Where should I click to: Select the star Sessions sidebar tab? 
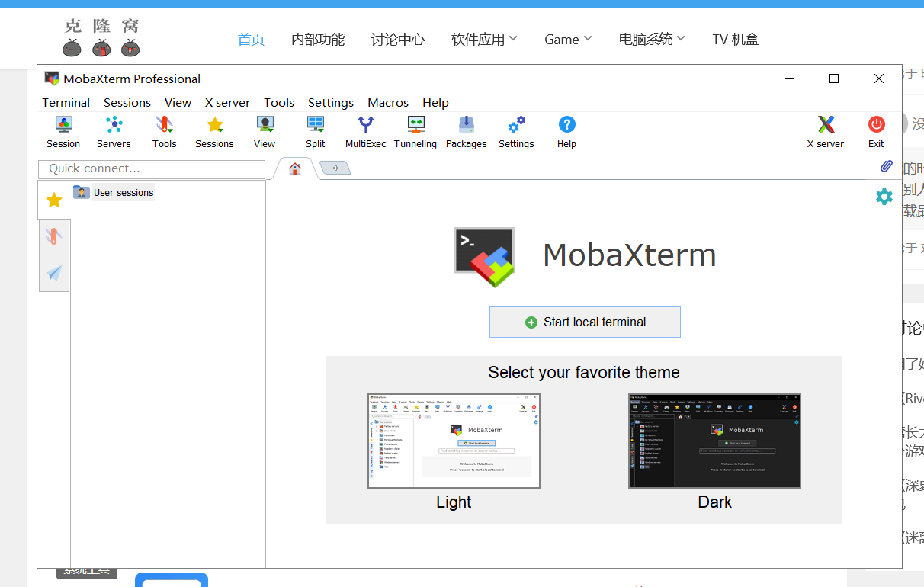pos(54,200)
